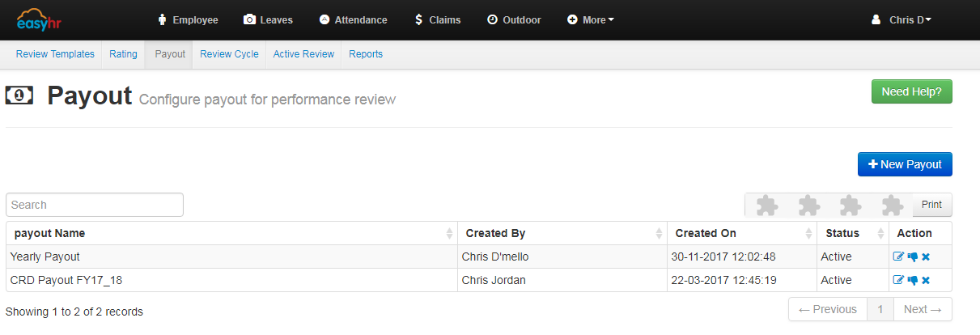Click the New Payout button
The image size is (980, 335).
905,164
